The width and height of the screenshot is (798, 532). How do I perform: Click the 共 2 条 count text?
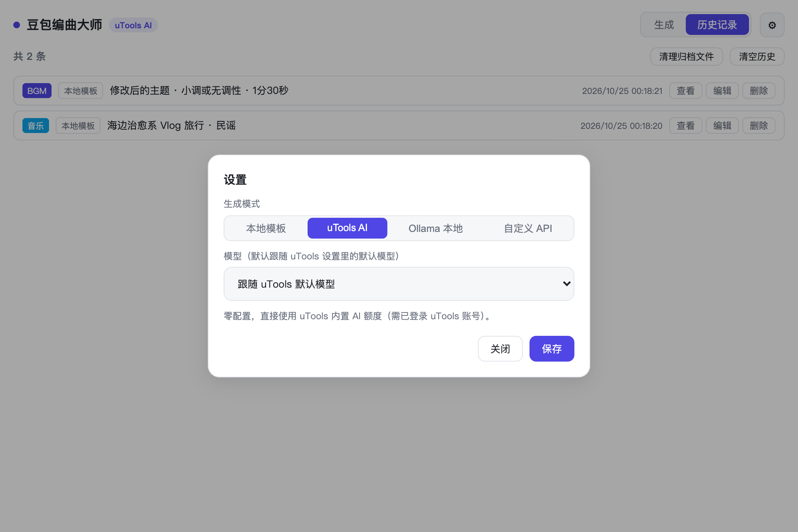click(30, 57)
